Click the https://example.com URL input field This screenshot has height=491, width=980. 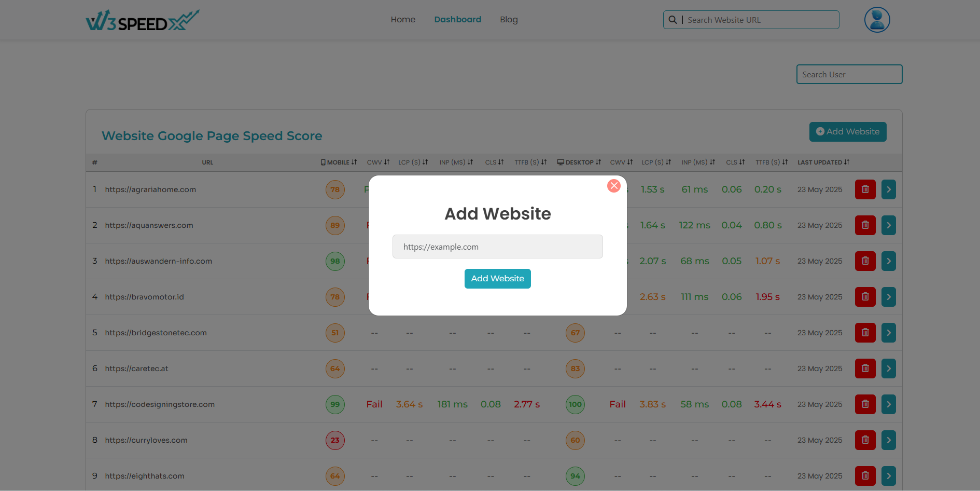point(497,247)
